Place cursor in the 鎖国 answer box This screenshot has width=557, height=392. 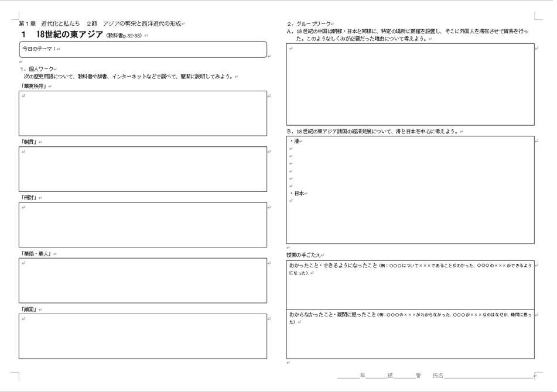click(x=143, y=336)
